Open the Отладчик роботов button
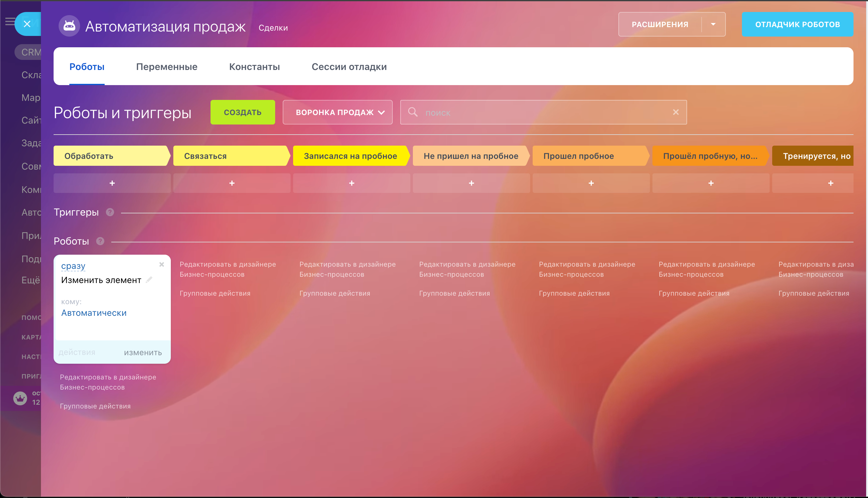This screenshot has width=868, height=498. (797, 24)
